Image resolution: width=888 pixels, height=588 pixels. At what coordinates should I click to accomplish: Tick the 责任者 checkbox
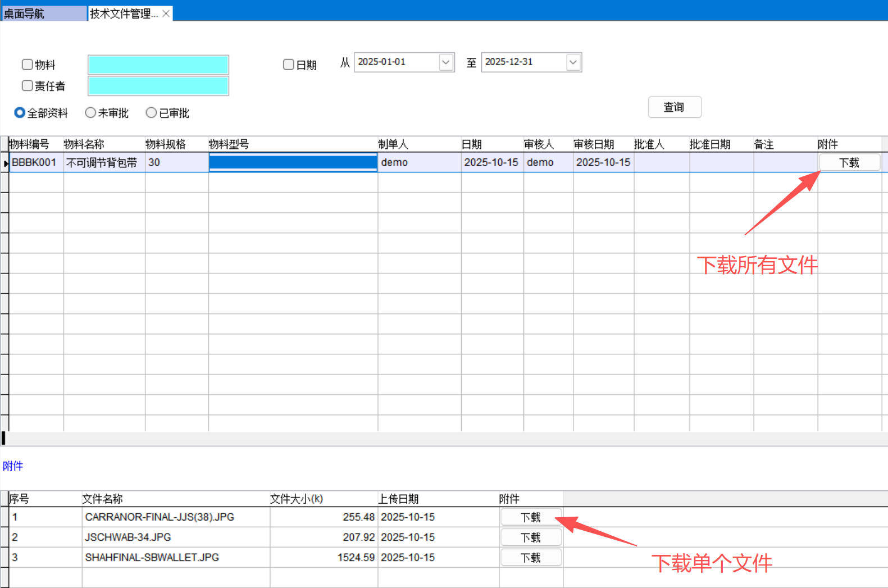tap(27, 85)
